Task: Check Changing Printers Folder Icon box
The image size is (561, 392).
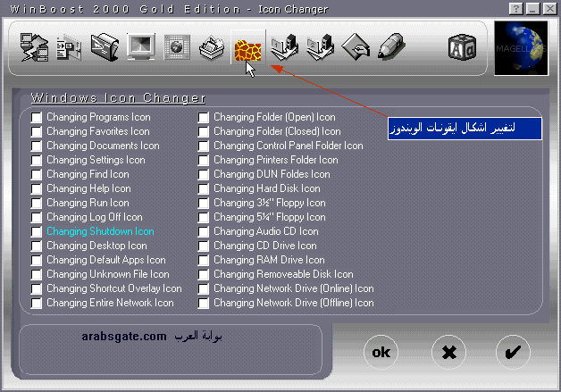Action: [x=203, y=160]
